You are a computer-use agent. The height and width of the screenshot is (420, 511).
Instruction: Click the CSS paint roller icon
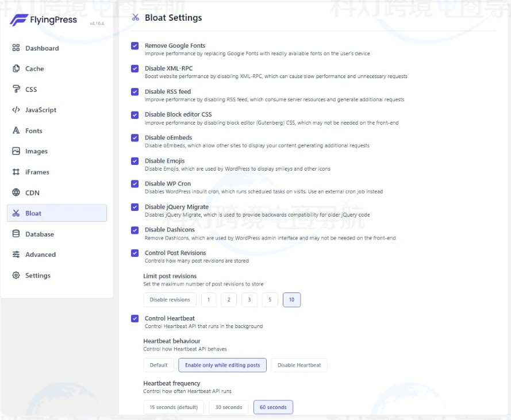point(16,90)
